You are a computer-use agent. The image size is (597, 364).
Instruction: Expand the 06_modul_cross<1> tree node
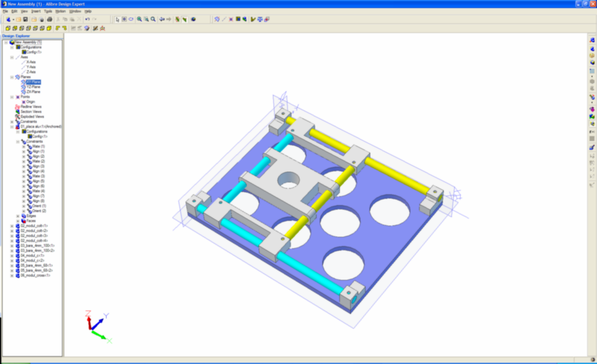[12, 275]
